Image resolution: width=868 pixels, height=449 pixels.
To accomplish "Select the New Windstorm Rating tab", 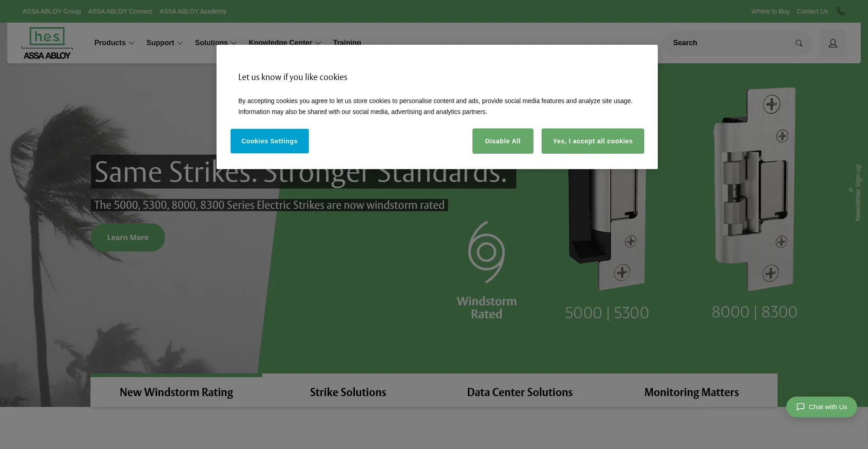I will [x=176, y=392].
